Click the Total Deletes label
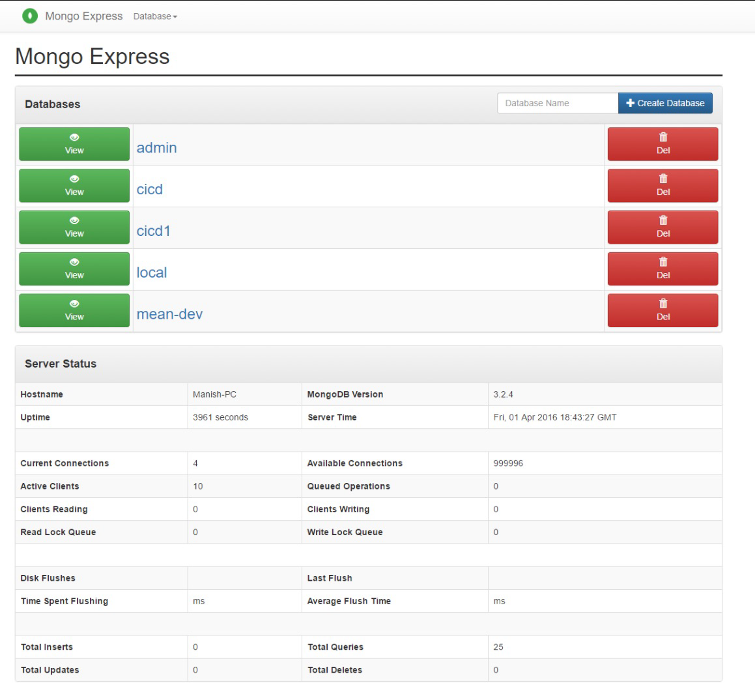The image size is (755, 700). (335, 670)
